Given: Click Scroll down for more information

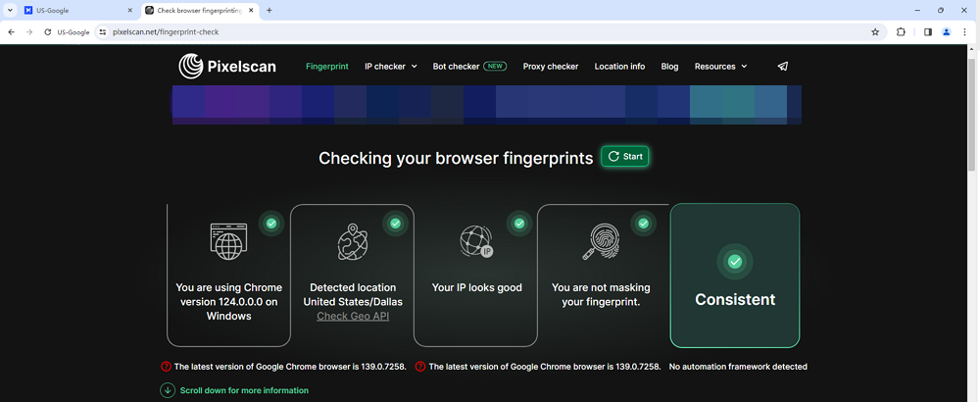Looking at the screenshot, I should click(244, 390).
